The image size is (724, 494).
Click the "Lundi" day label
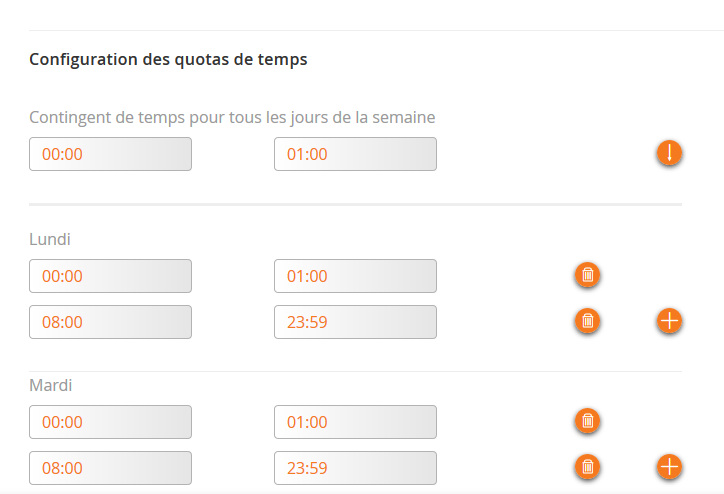click(x=50, y=239)
